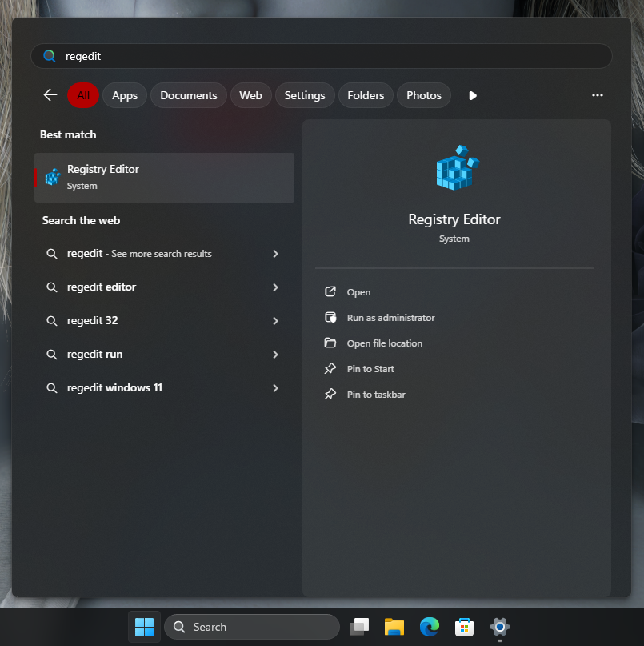The height and width of the screenshot is (646, 644).
Task: Click the pin icon beside Pin to taskbar
Action: pos(330,394)
